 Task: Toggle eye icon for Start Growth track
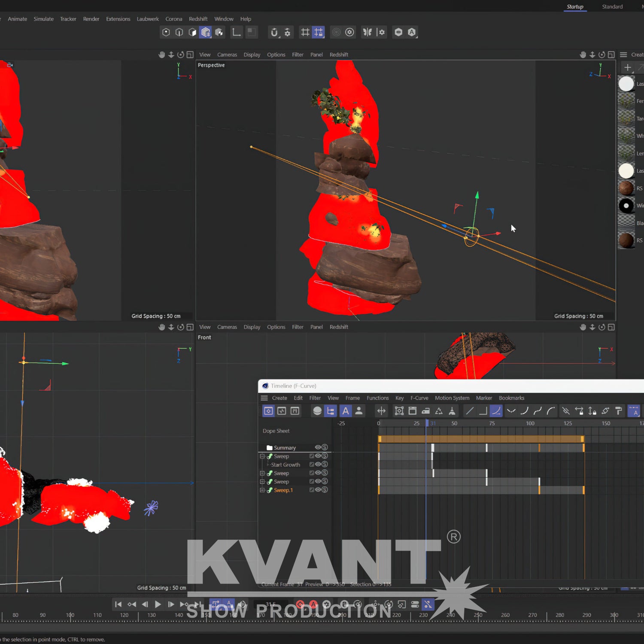(x=318, y=464)
